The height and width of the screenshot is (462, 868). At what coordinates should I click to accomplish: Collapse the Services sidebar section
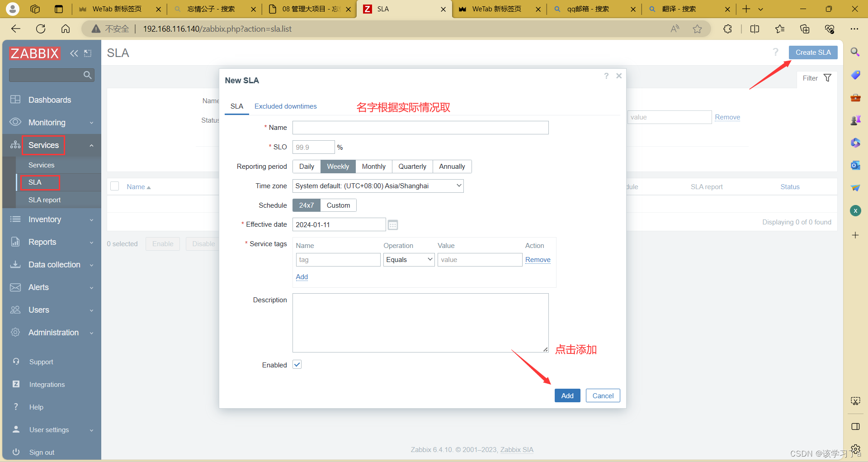click(x=52, y=145)
